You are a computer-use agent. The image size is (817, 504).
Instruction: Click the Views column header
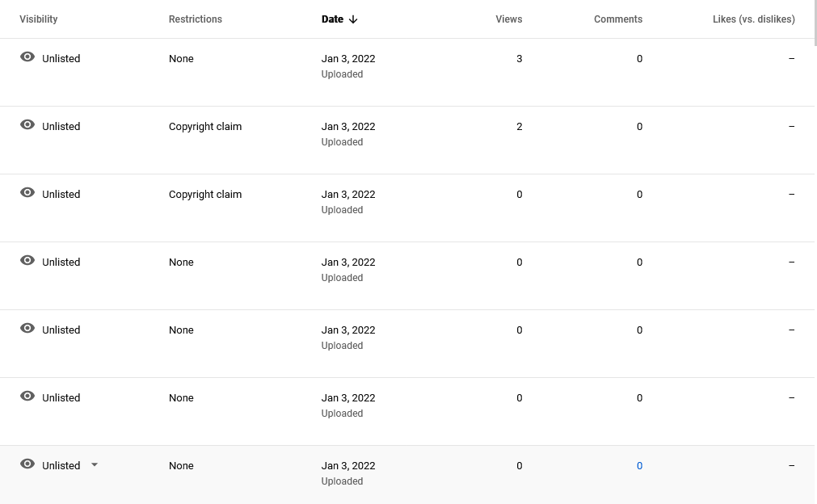(508, 19)
